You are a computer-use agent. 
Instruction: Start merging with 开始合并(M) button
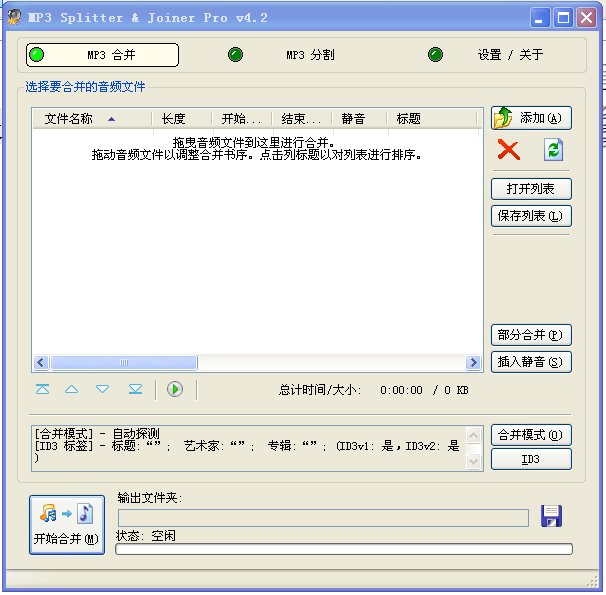coord(67,525)
